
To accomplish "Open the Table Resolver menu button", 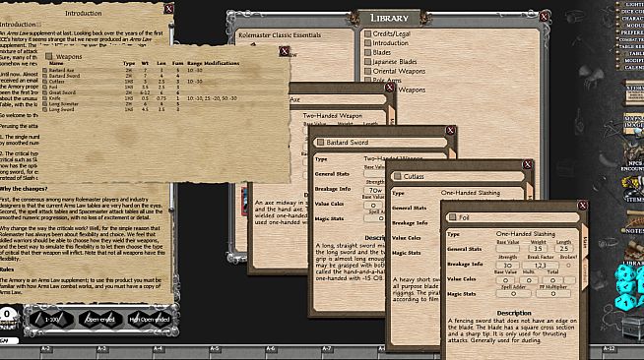I will click(x=631, y=46).
